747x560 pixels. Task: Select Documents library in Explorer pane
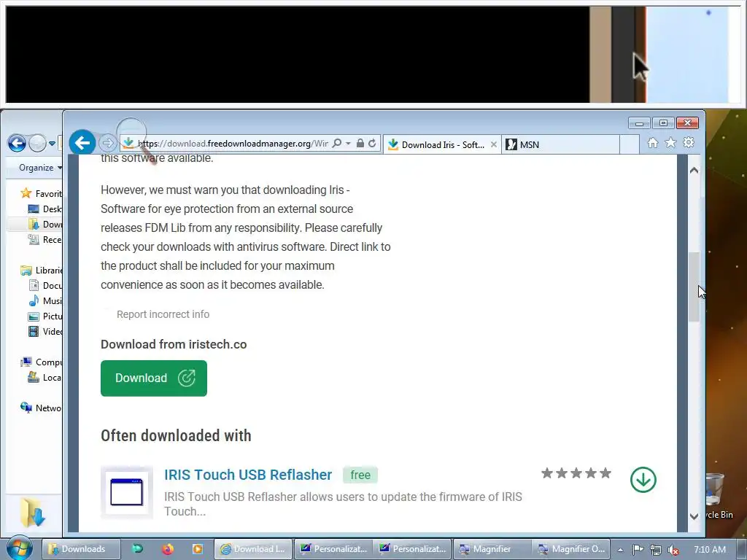[45, 286]
